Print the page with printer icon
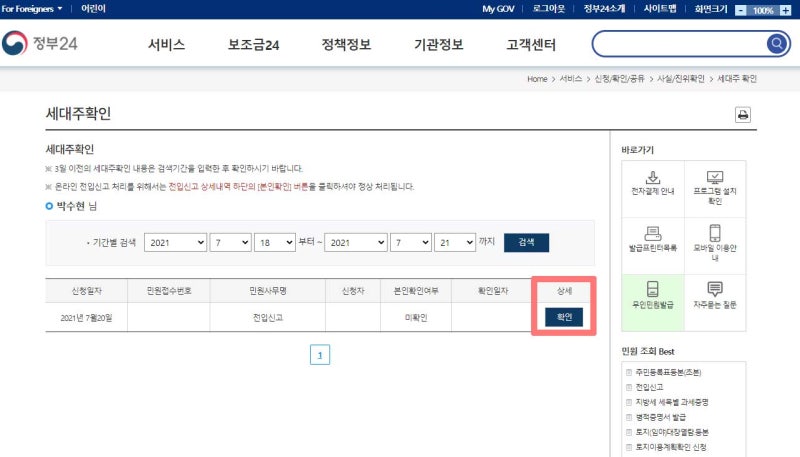This screenshot has height=457, width=800. pyautogui.click(x=743, y=115)
